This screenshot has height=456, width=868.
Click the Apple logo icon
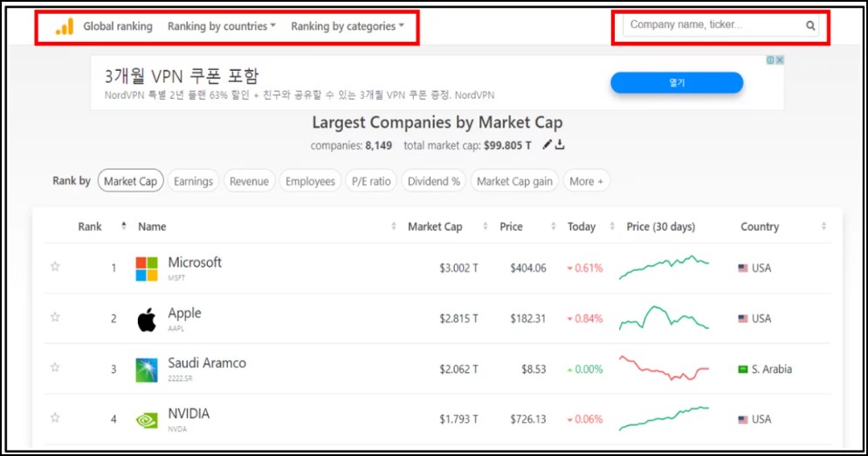[x=147, y=320]
